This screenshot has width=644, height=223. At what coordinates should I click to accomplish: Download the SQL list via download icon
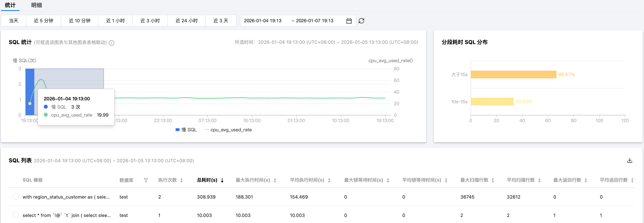[629, 161]
